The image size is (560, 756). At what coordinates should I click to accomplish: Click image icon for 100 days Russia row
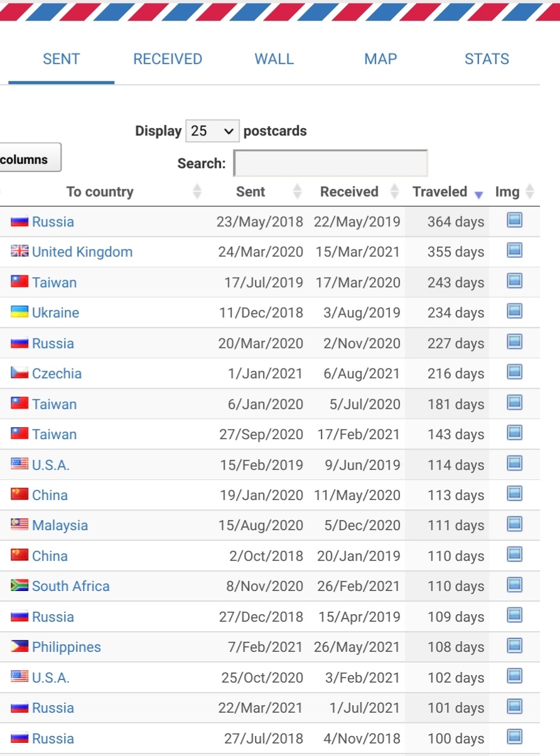(515, 737)
